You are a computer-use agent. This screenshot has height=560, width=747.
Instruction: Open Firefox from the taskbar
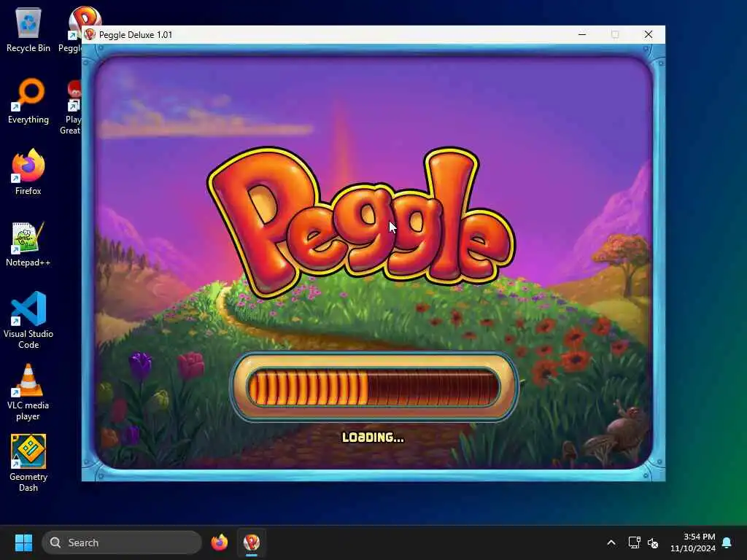[x=219, y=542]
